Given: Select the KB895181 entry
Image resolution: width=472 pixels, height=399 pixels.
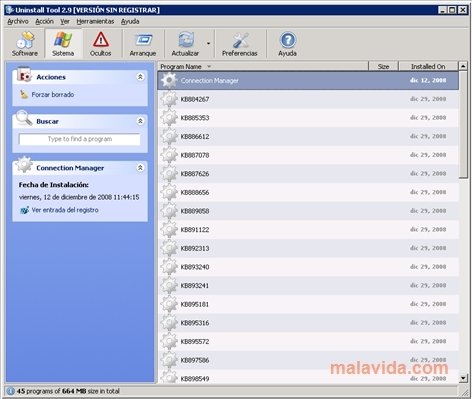Looking at the screenshot, I should [x=308, y=304].
